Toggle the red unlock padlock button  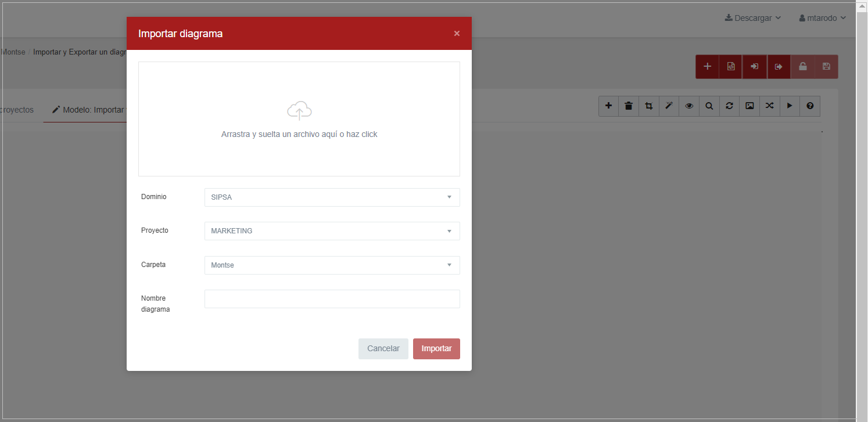[x=802, y=67]
